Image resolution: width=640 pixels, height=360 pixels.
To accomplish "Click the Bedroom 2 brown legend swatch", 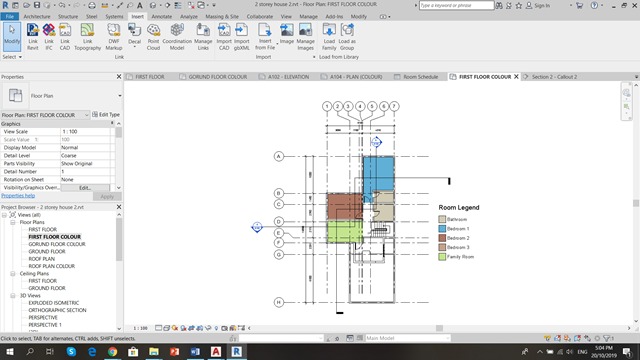I will [x=442, y=238].
